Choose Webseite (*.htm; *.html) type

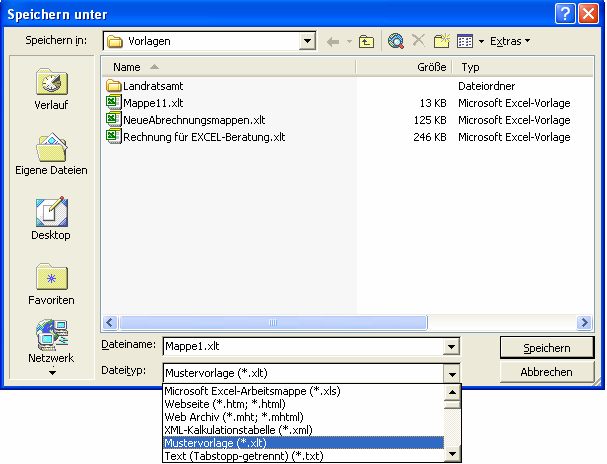coord(304,404)
